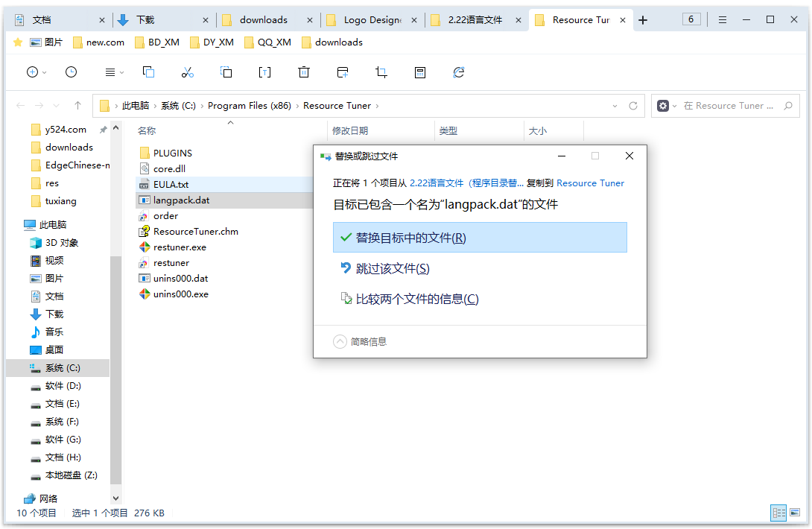Click the refresh-sync toolbar icon
812x529 pixels.
pos(459,72)
